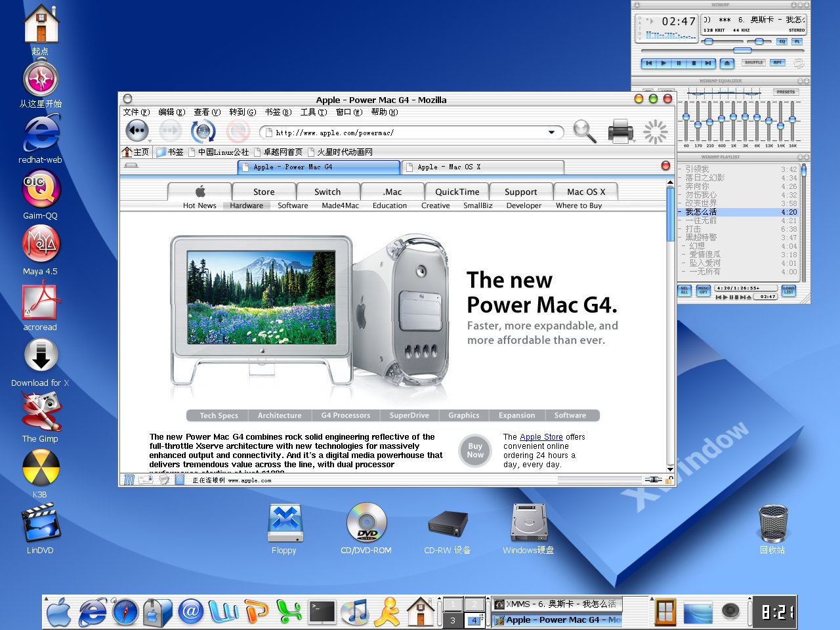Screen dimensions: 840x630
Task: Open the Maya 4.5 desktop icon
Action: point(41,244)
